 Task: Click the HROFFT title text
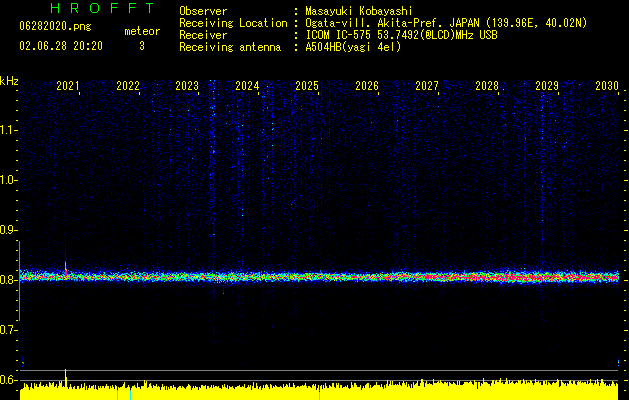(102, 8)
